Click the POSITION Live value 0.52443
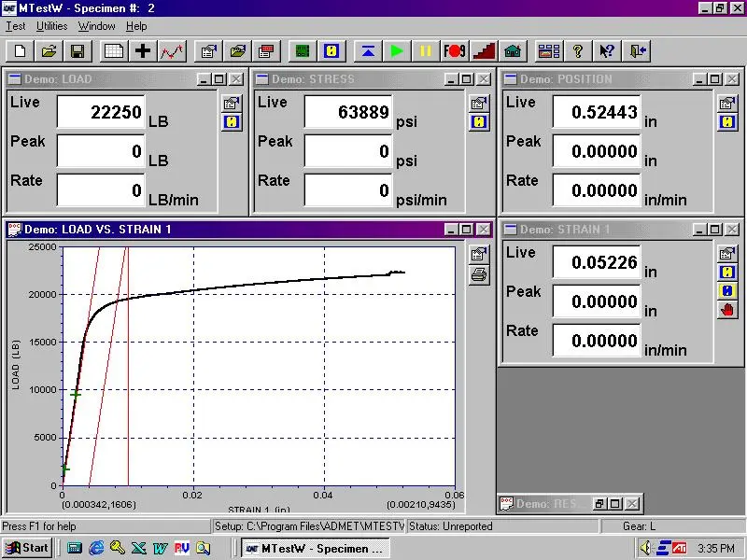747x560 pixels. [597, 112]
